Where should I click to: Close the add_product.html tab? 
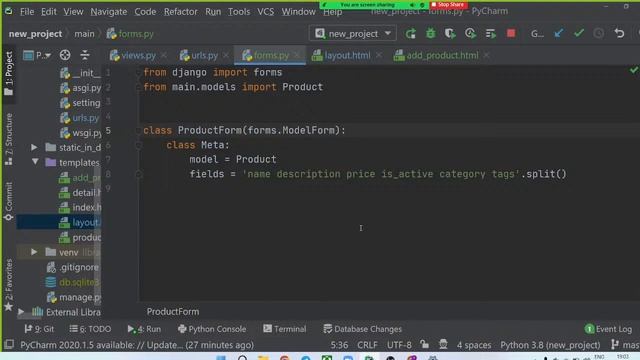click(x=486, y=55)
